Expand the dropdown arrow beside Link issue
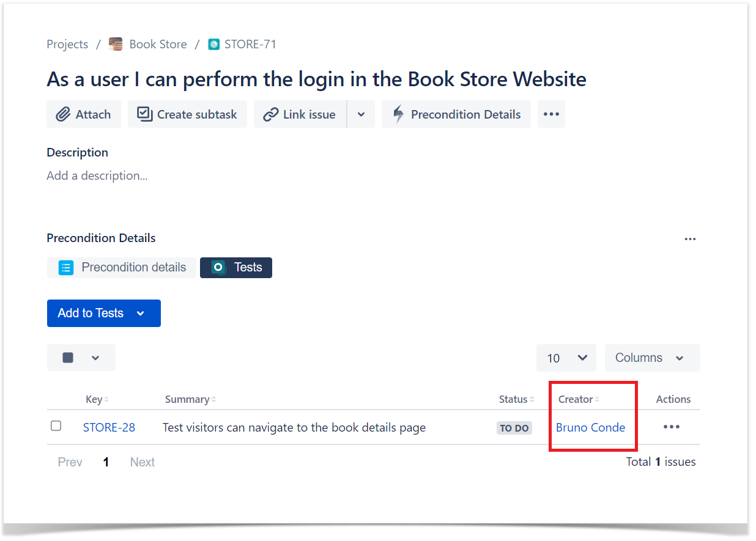 361,114
